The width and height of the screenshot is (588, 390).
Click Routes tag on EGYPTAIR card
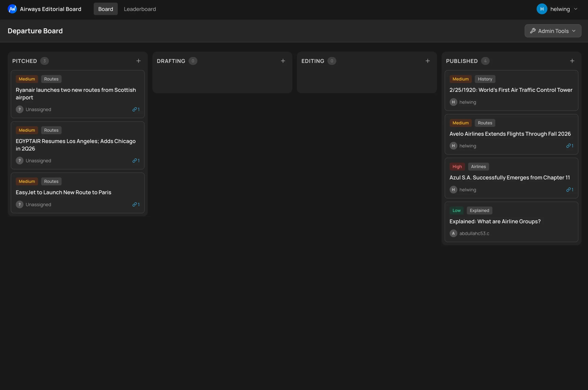[51, 130]
